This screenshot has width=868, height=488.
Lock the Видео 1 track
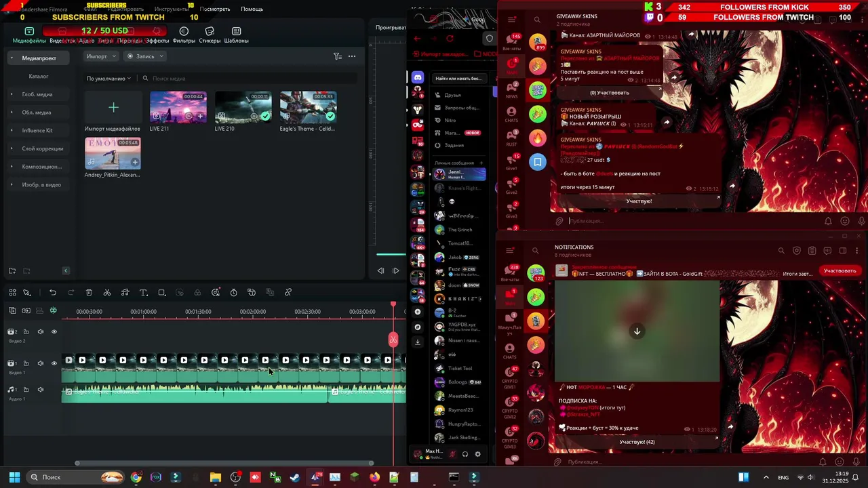click(26, 364)
